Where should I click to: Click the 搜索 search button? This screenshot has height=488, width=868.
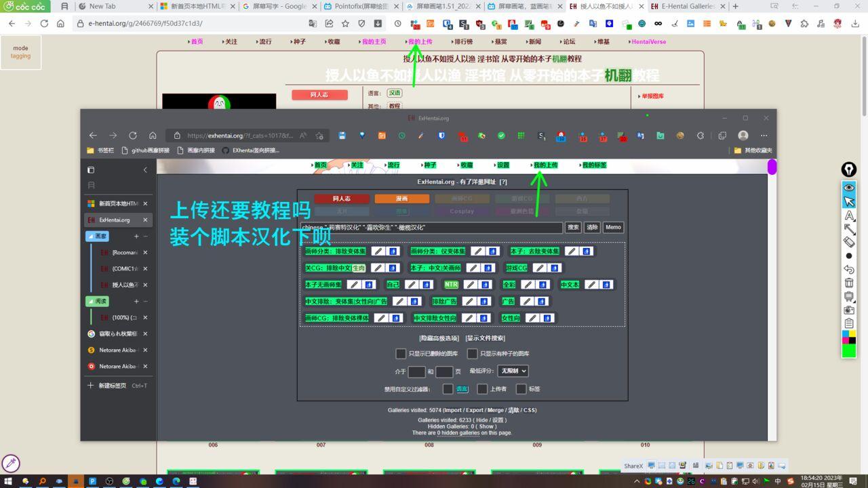coord(573,228)
